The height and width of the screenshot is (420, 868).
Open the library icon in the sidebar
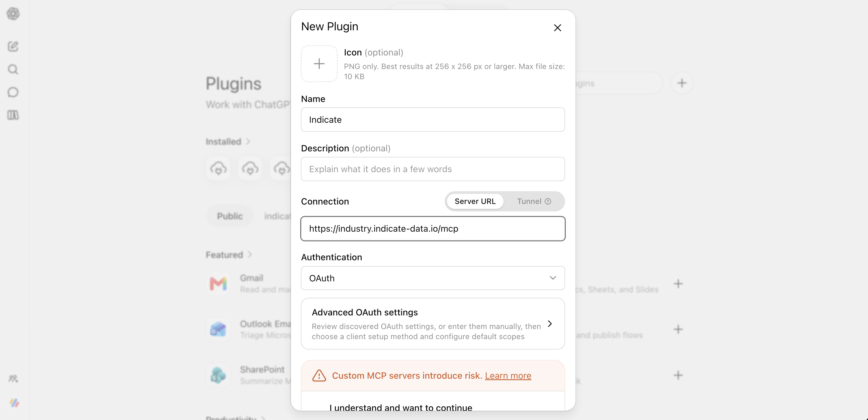coord(13,115)
